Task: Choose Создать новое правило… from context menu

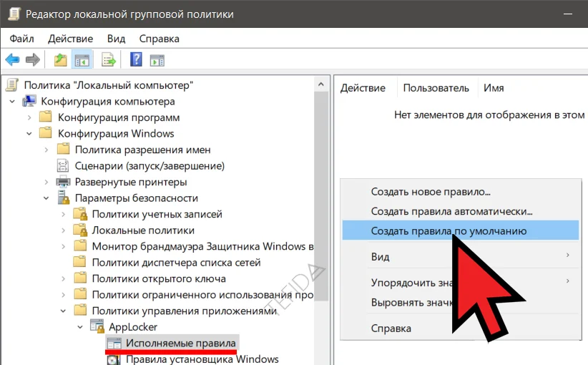Action: [461, 192]
